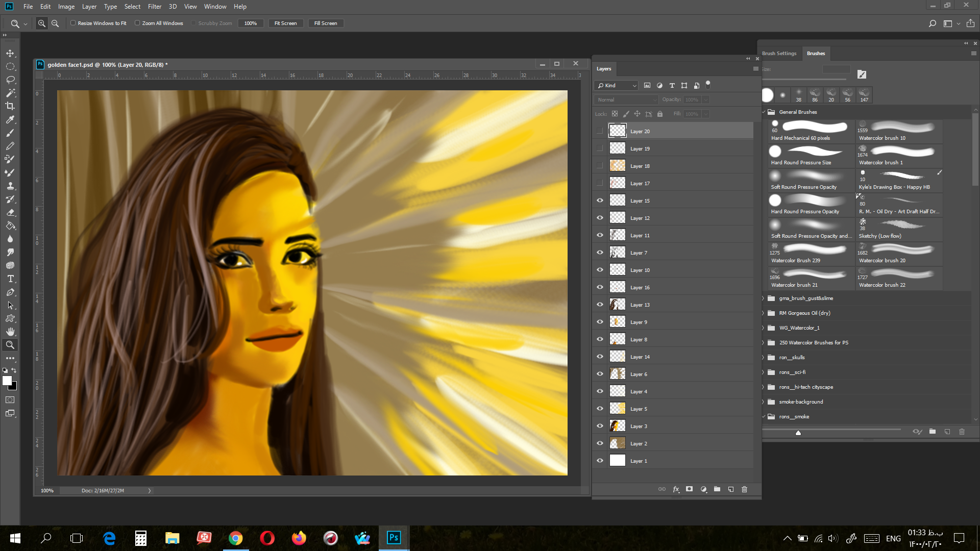Select the Paint Bucket tool
The width and height of the screenshot is (980, 551).
click(x=10, y=226)
